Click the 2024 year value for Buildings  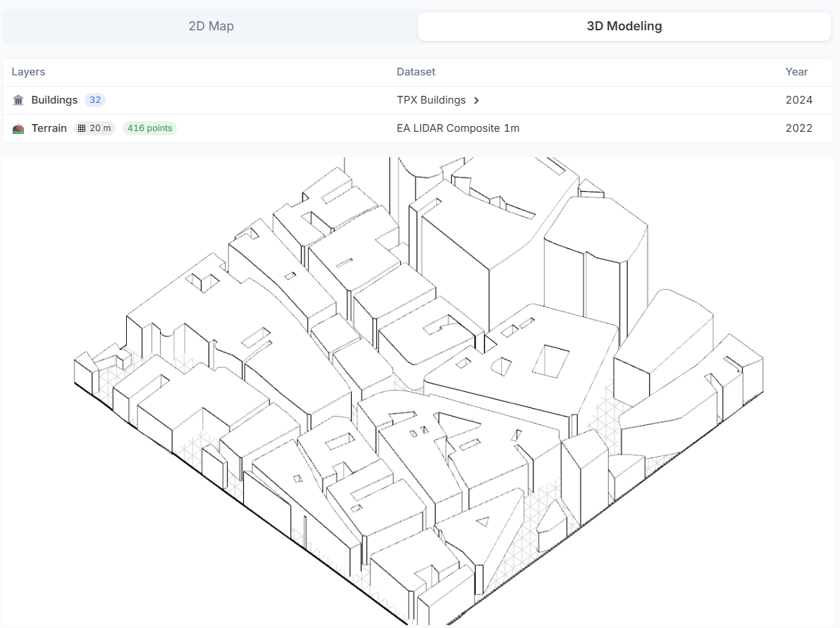[x=798, y=100]
